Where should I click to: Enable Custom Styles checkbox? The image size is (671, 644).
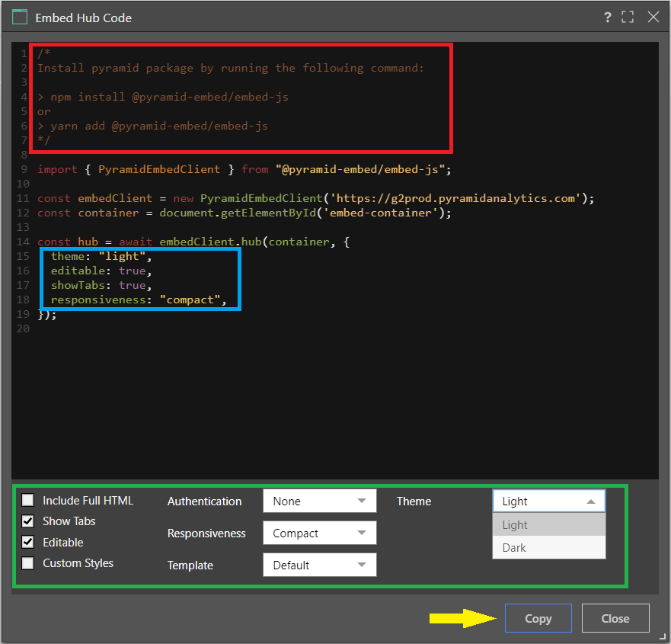click(28, 563)
